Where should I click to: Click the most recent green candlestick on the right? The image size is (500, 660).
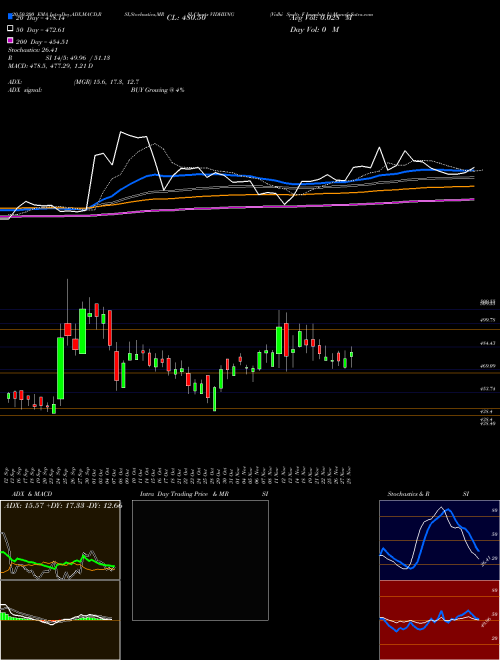point(351,355)
